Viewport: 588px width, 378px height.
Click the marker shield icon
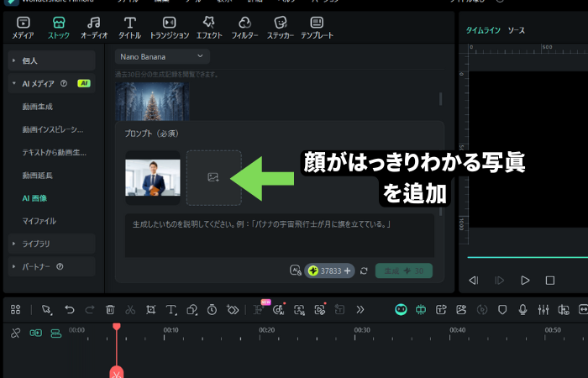tap(502, 309)
